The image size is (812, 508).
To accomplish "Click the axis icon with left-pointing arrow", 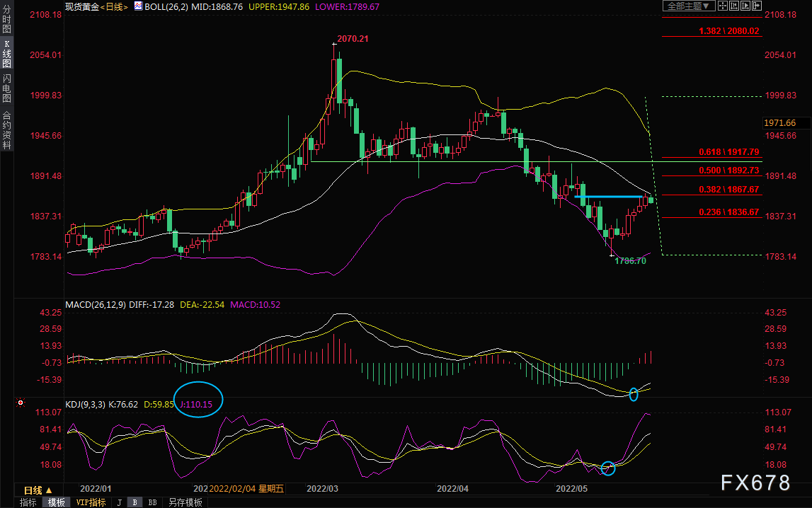I will (734, 6).
